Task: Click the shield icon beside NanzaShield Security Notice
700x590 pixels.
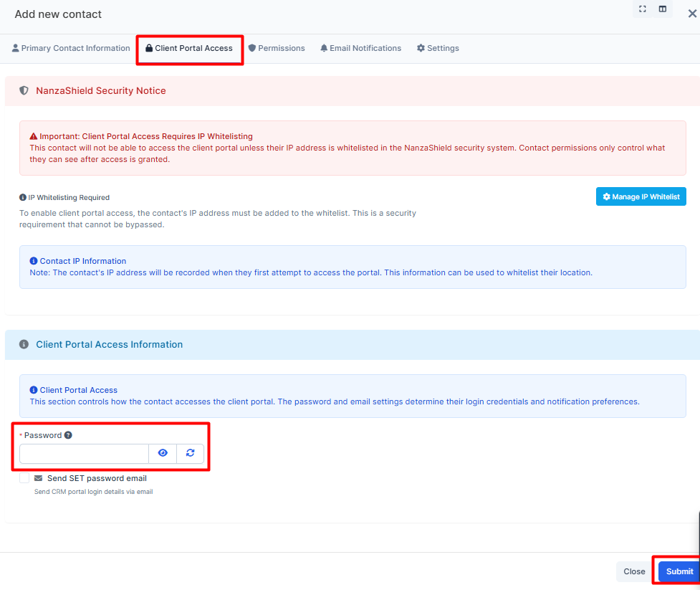Action: point(24,91)
